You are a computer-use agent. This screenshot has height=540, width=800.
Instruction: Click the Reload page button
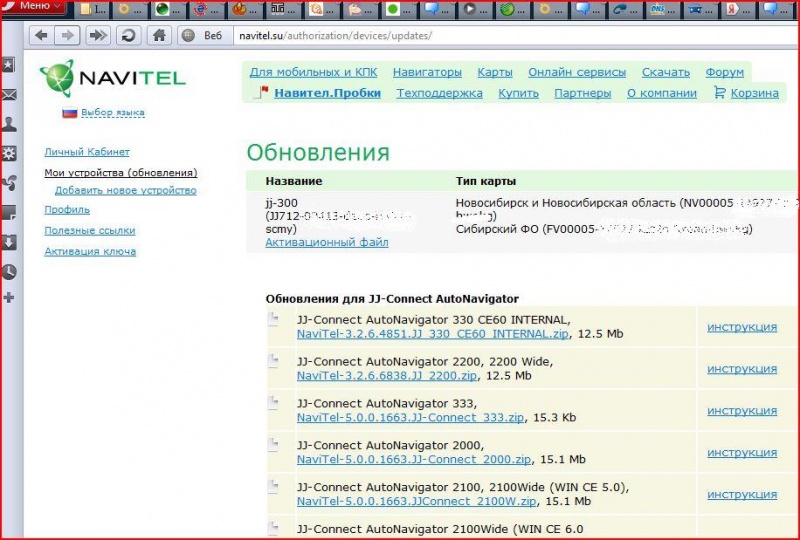128,36
